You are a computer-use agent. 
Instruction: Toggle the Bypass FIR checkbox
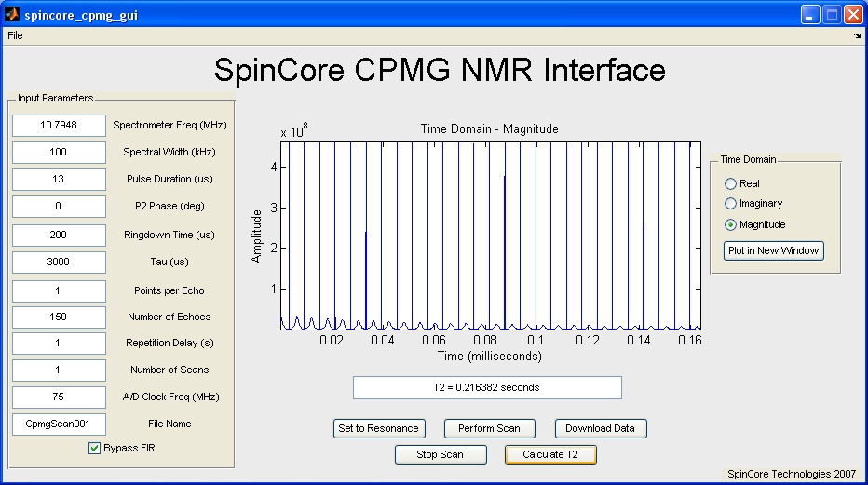click(x=94, y=448)
